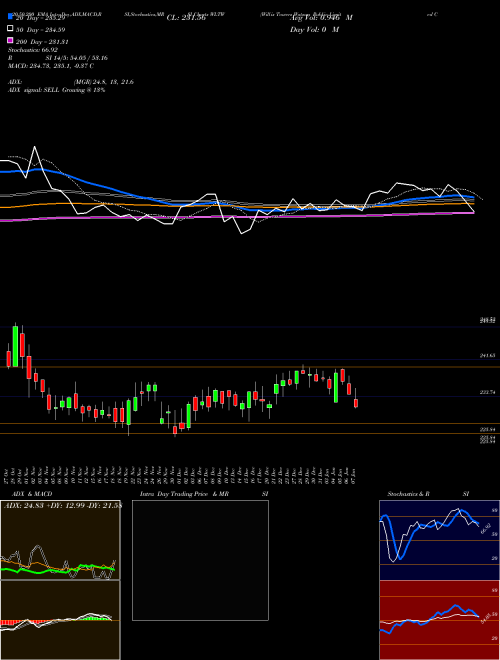Open the ADX indicator chart panel
The image size is (500, 660).
(x=60, y=540)
